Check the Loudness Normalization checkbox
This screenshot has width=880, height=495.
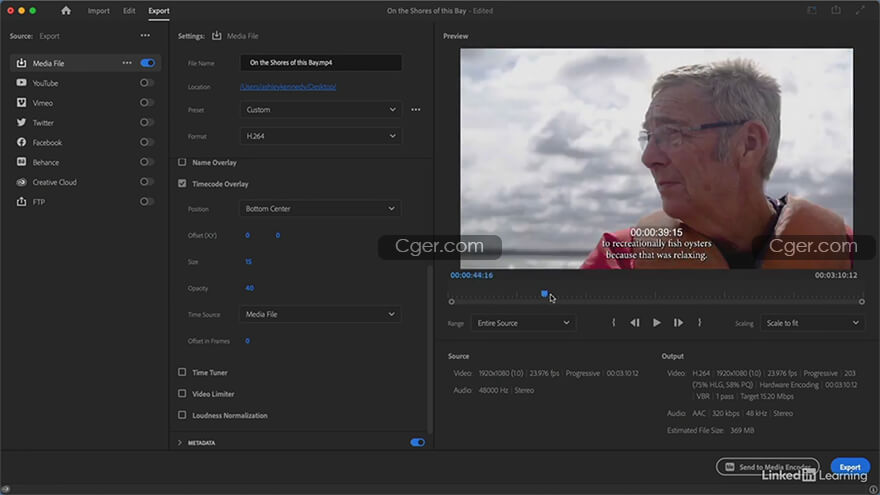tap(182, 415)
